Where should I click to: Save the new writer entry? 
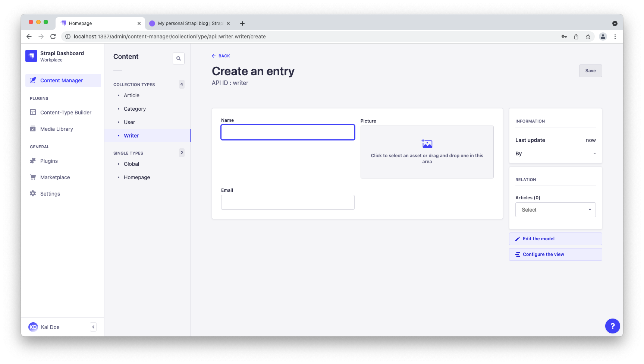click(x=590, y=70)
